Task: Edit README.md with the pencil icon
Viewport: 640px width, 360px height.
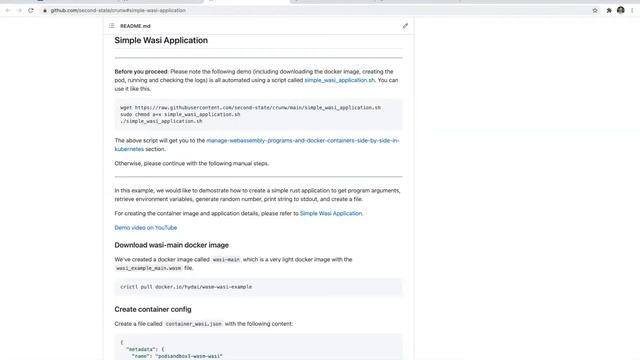Action: pyautogui.click(x=405, y=26)
